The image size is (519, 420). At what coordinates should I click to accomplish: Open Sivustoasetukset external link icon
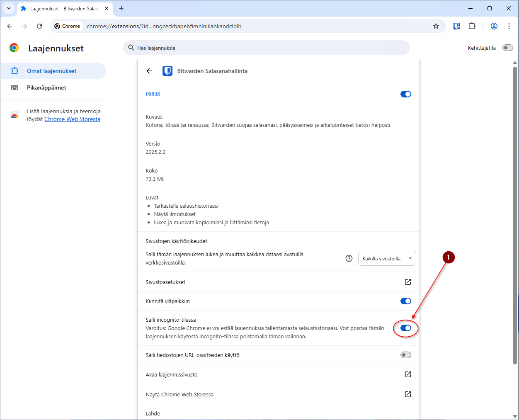tap(408, 282)
